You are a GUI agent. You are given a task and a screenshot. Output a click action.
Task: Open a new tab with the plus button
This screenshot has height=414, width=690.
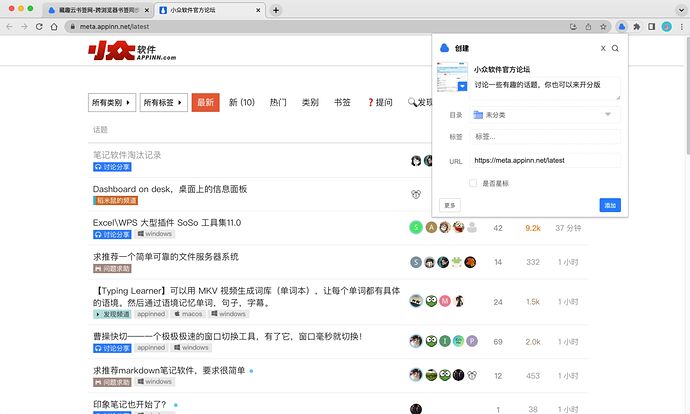tap(276, 10)
